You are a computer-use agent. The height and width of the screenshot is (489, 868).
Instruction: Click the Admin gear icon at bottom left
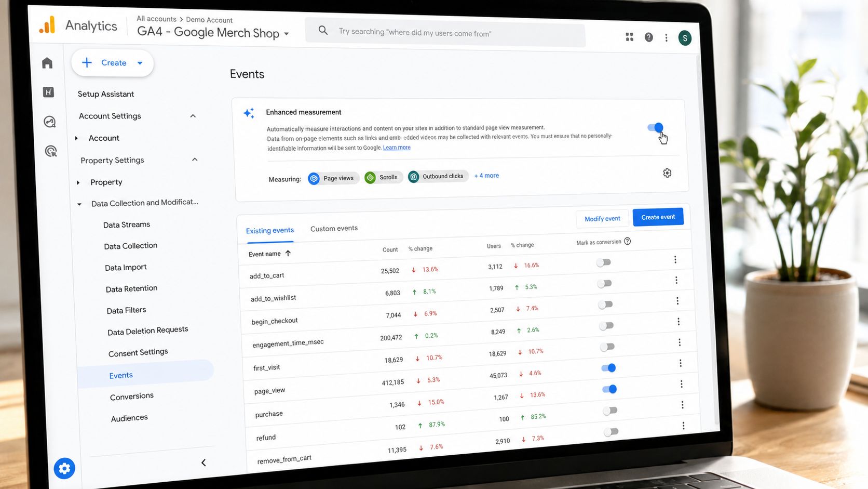(x=64, y=468)
